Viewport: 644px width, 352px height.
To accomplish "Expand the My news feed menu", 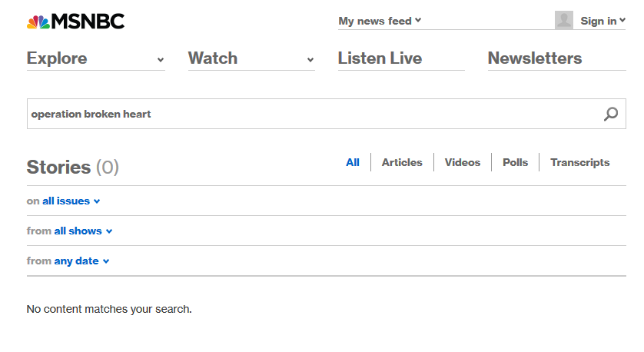I will [x=380, y=21].
